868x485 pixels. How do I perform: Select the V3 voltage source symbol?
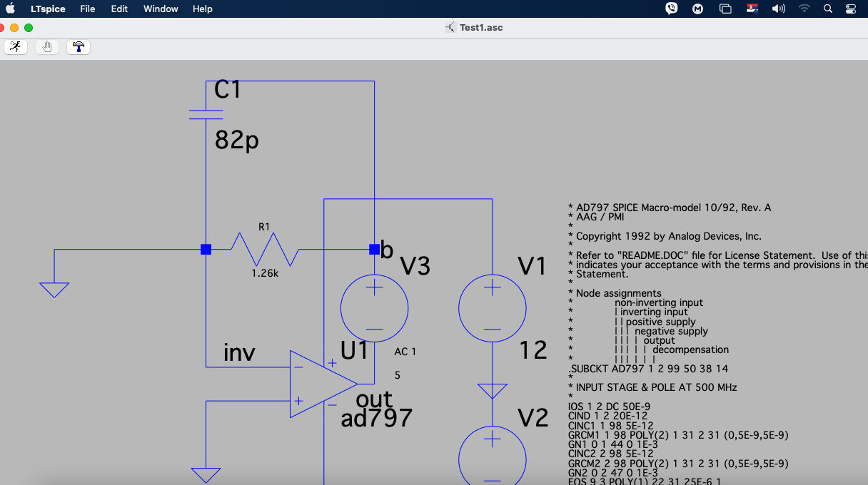374,309
